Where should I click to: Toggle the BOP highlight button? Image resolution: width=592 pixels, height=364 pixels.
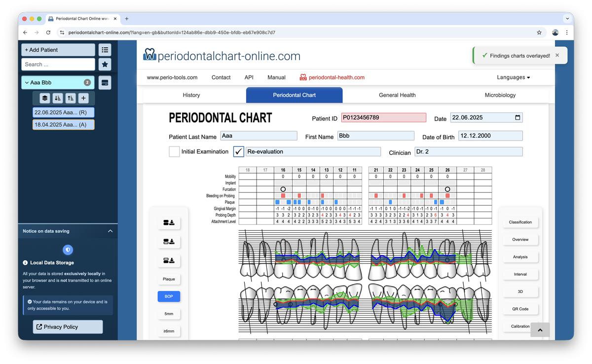[169, 296]
